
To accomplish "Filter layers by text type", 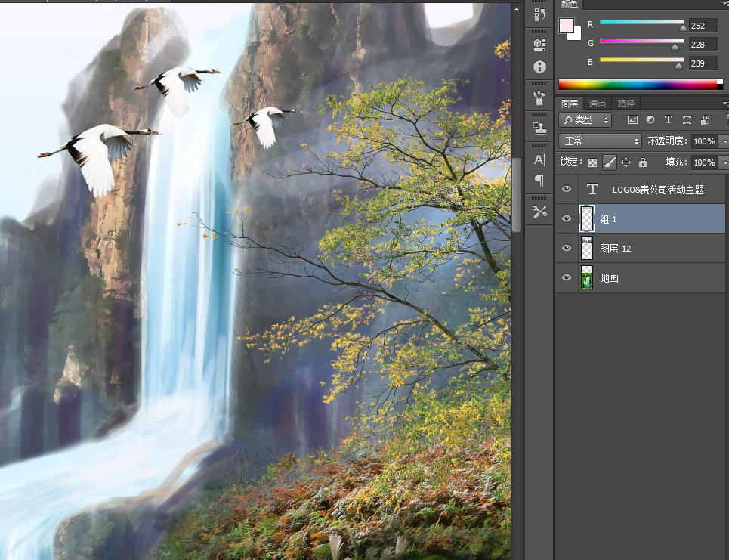I will coord(669,120).
